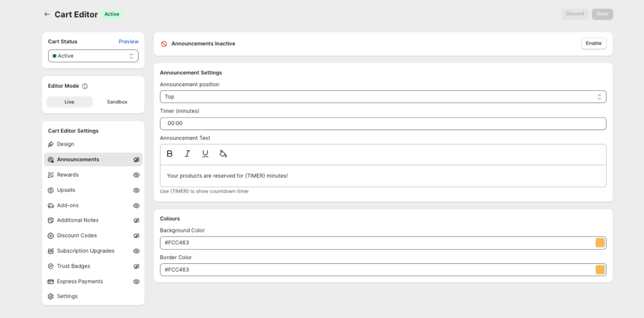
Task: Switch editor mode to Sandbox
Action: tap(117, 102)
